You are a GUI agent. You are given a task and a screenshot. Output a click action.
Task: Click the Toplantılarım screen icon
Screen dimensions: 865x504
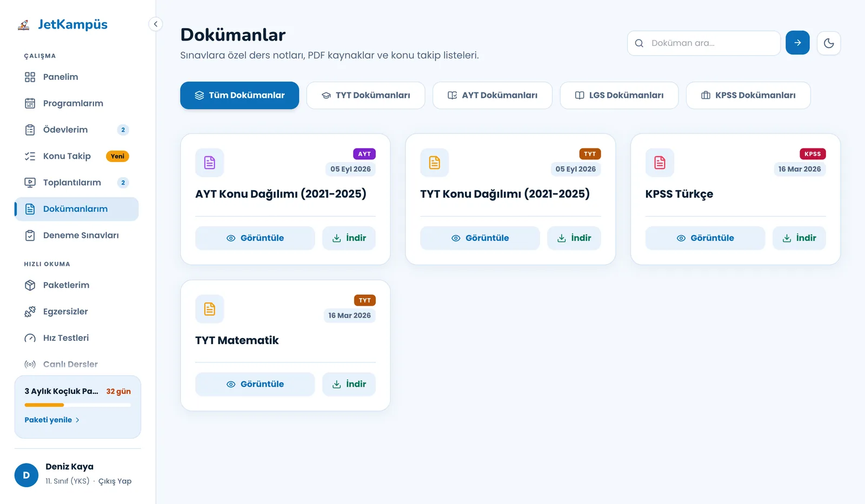30,183
